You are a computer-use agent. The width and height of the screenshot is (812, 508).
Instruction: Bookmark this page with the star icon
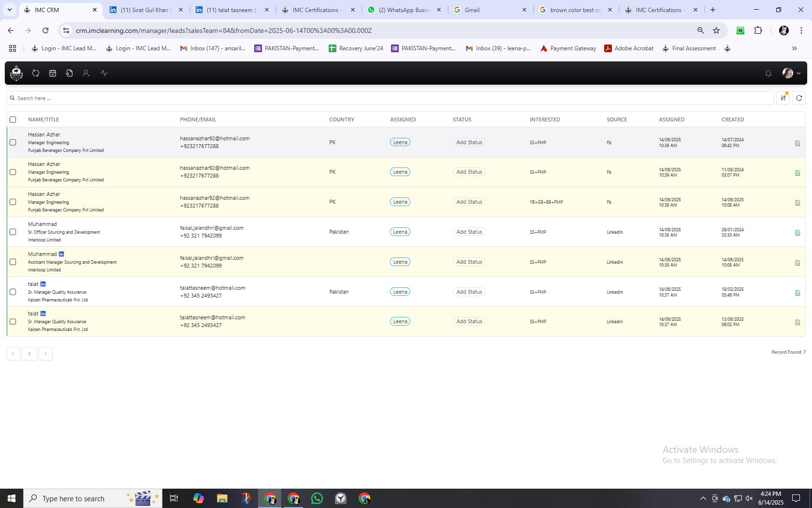pos(716,30)
